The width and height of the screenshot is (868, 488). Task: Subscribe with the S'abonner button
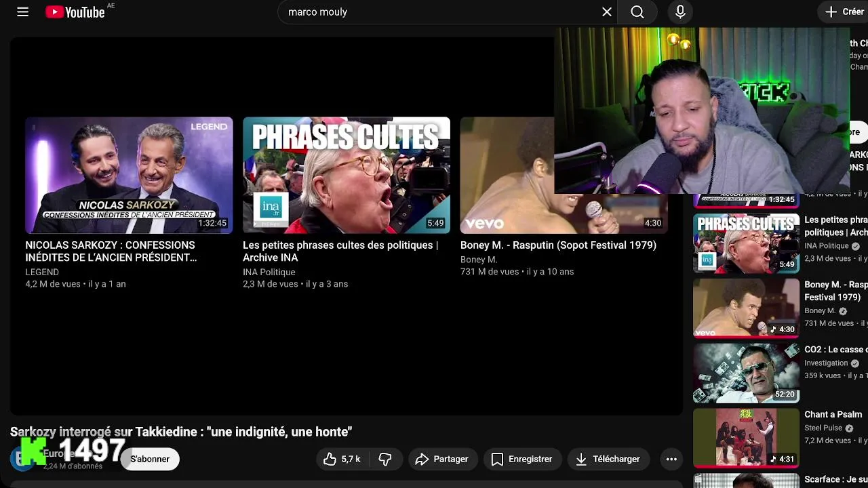point(150,459)
